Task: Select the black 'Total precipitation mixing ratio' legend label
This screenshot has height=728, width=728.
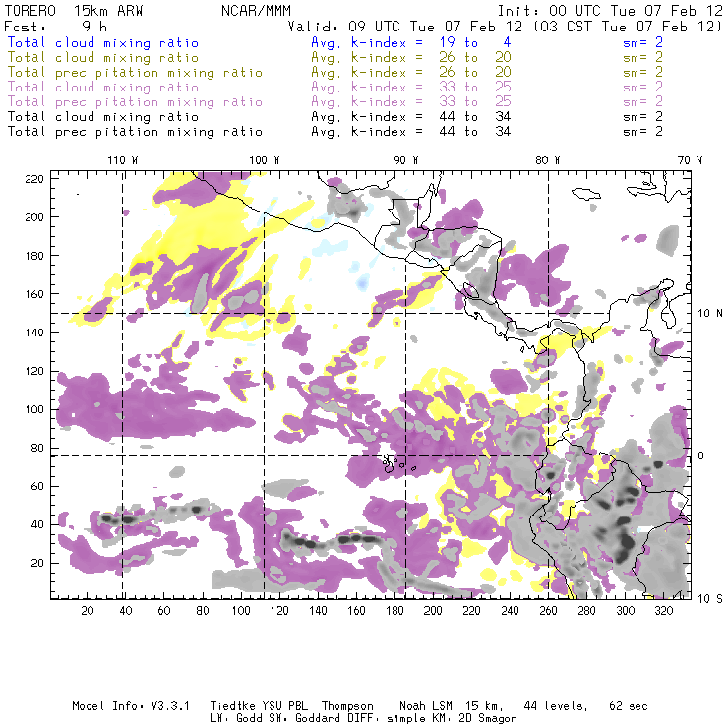Action: coord(135,132)
